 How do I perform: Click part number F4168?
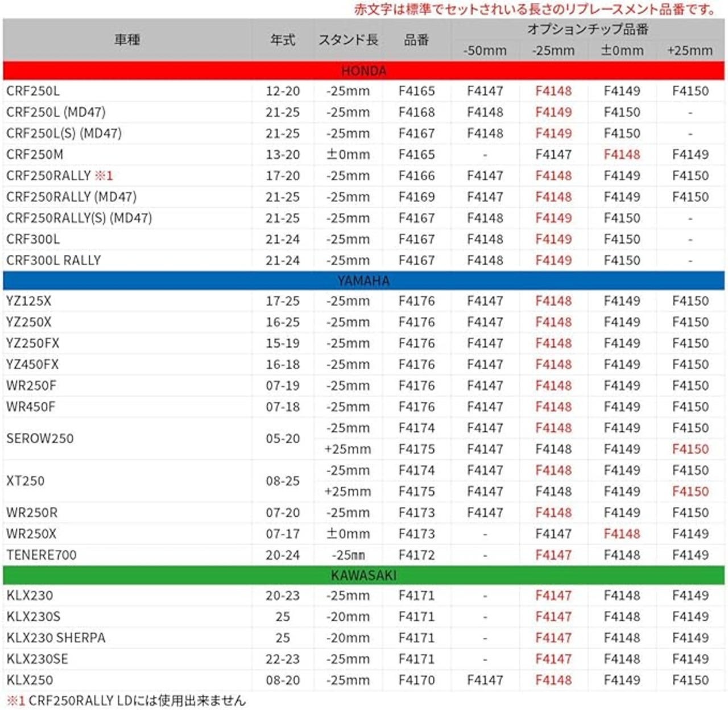coord(416,112)
